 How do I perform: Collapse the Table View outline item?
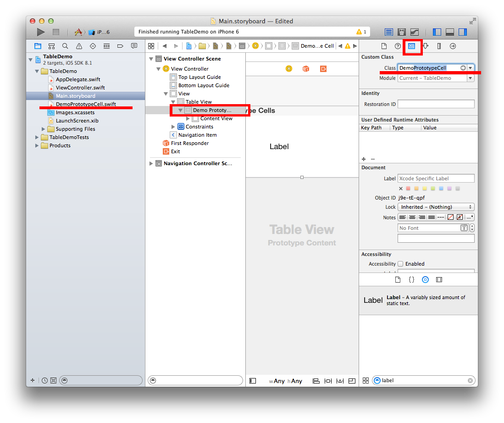click(173, 102)
